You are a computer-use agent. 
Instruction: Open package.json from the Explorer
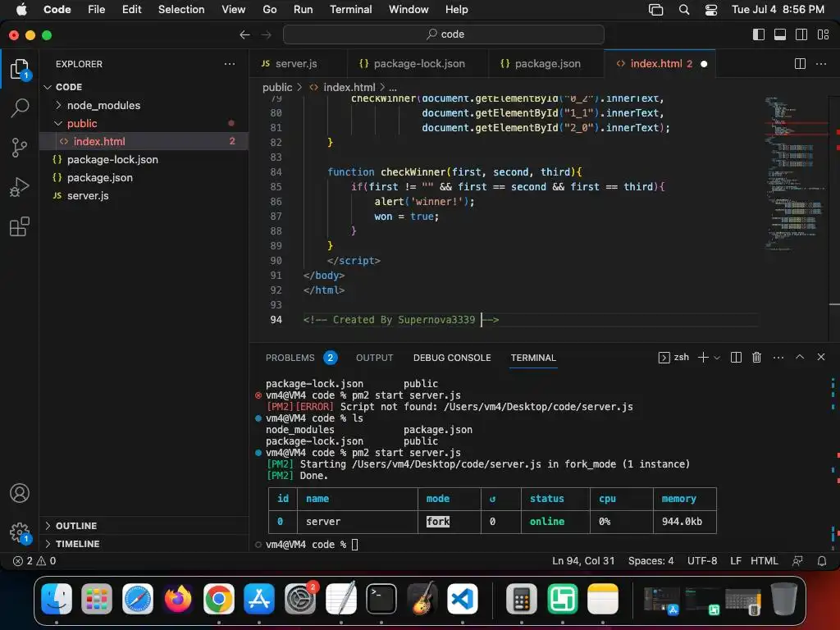[x=144, y=177]
